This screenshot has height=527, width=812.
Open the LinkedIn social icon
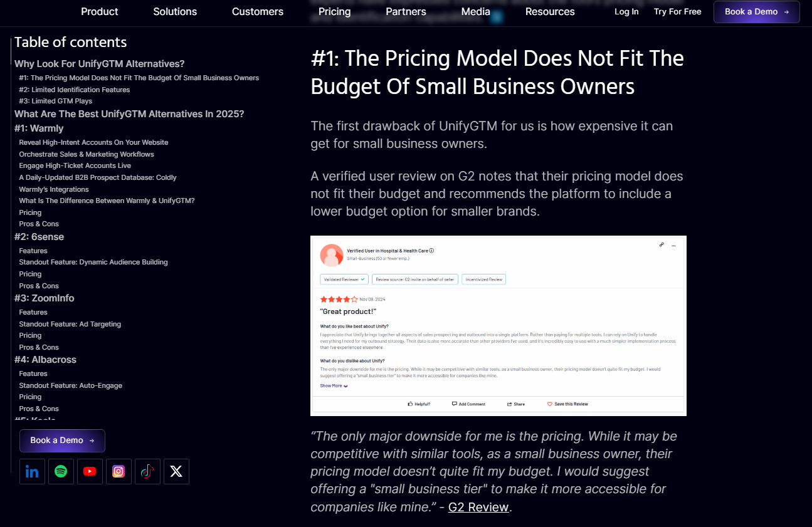pos(32,472)
